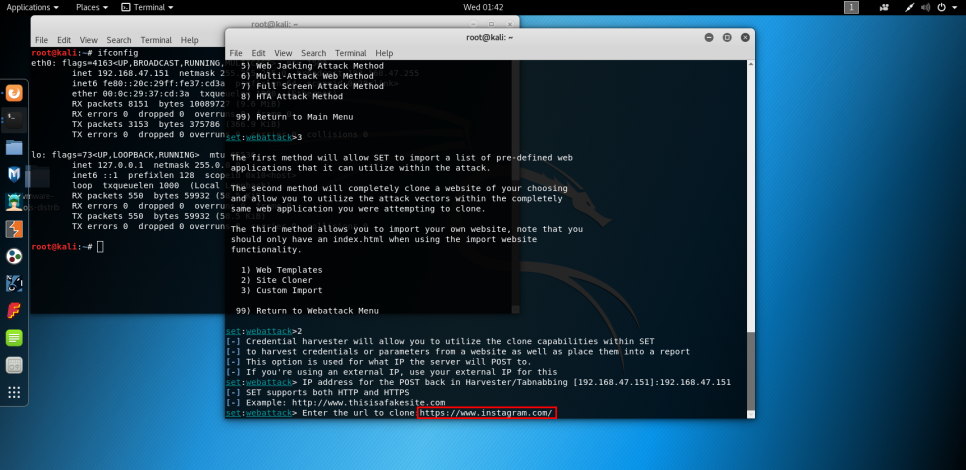Click the '3) Custom Import' line

282,290
